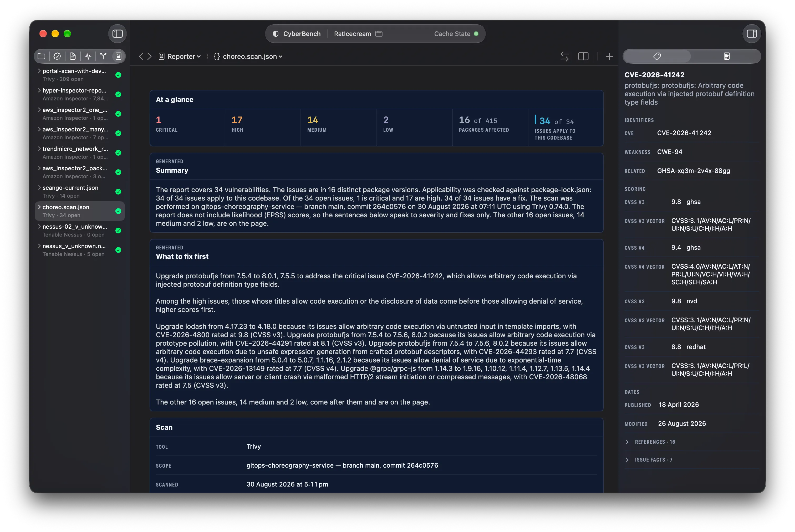Select the verified checkmark seal navigator icon
The width and height of the screenshot is (795, 532).
[57, 56]
